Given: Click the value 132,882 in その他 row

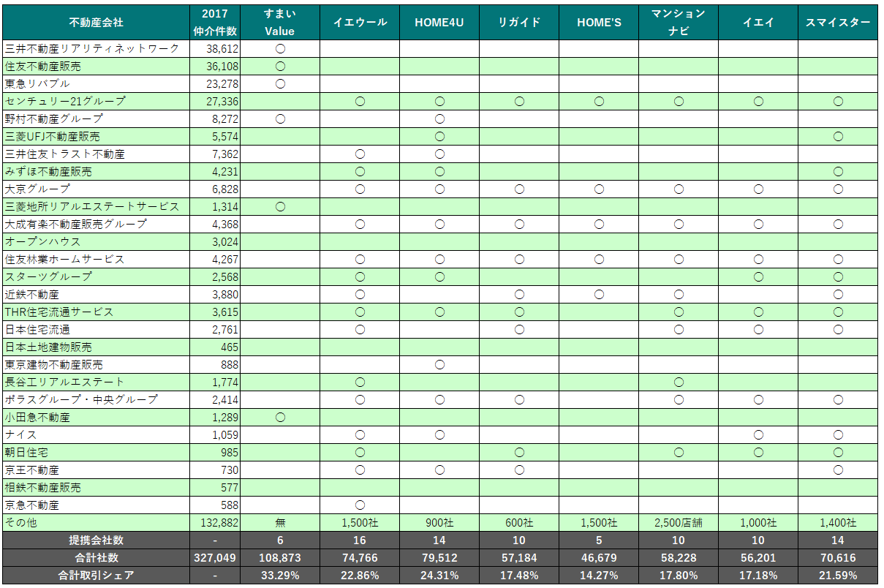Looking at the screenshot, I should point(219,523).
